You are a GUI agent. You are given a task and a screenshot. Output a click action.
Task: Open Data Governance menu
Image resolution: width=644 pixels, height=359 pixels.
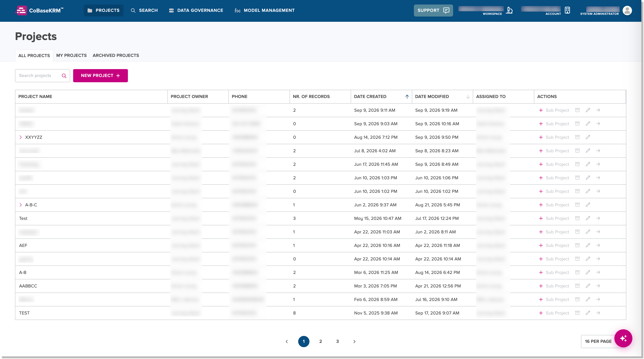[x=196, y=11]
